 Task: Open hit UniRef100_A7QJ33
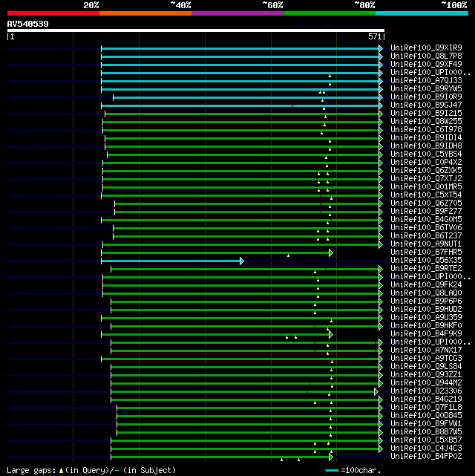click(x=426, y=80)
